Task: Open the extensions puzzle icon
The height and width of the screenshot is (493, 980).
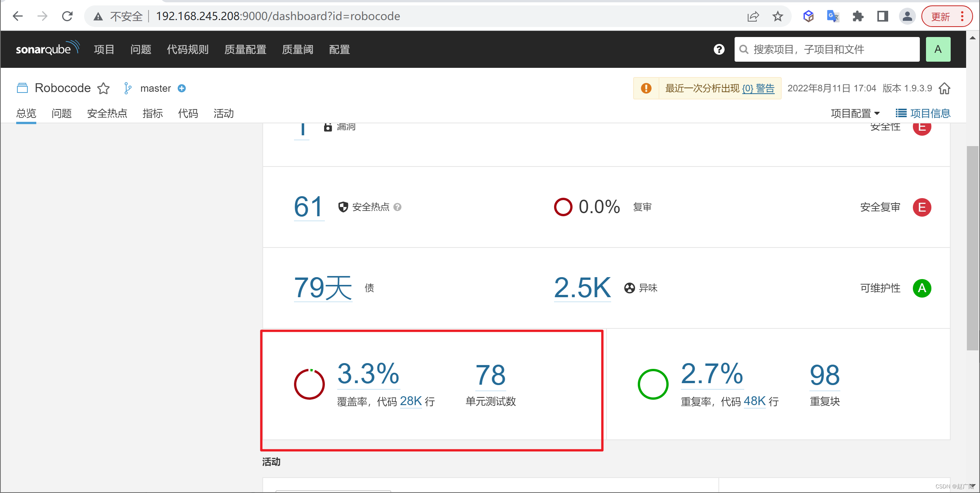Action: [858, 17]
